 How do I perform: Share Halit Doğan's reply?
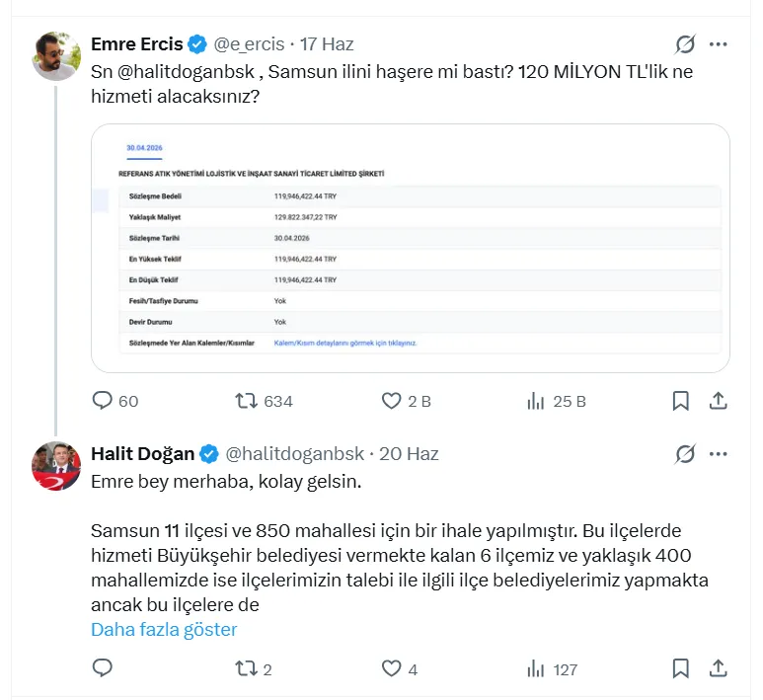(x=719, y=668)
